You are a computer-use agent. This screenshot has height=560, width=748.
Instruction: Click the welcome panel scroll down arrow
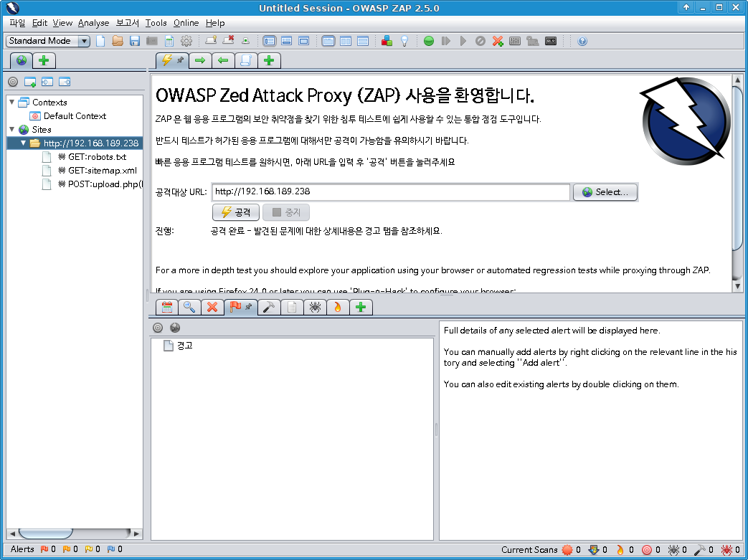737,286
